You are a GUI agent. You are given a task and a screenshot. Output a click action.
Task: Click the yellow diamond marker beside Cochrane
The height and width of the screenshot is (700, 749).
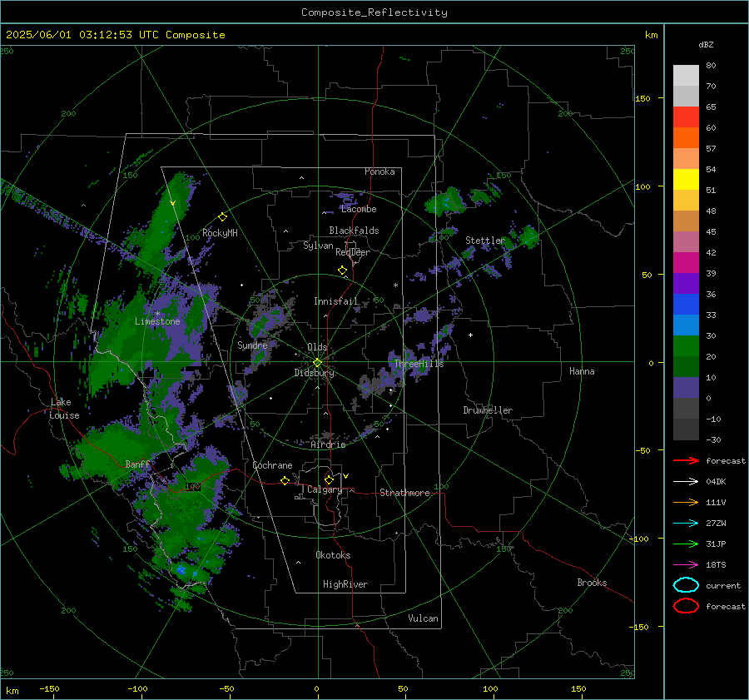tap(285, 480)
